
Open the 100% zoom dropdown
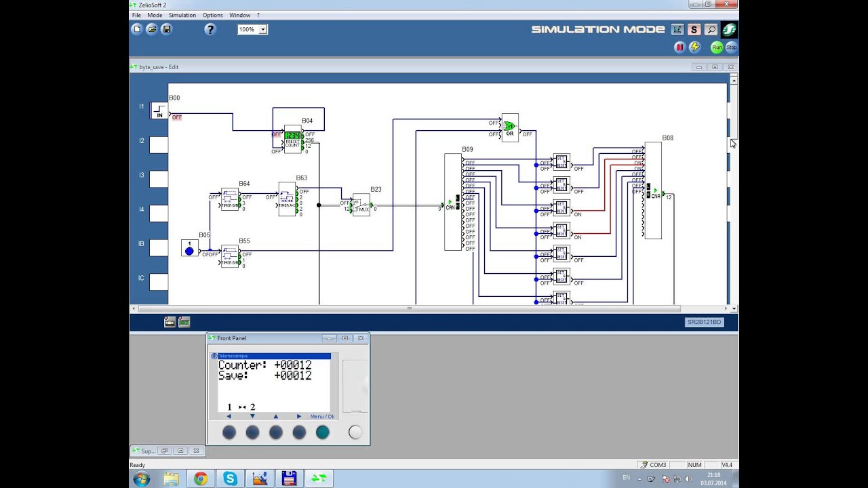point(262,29)
